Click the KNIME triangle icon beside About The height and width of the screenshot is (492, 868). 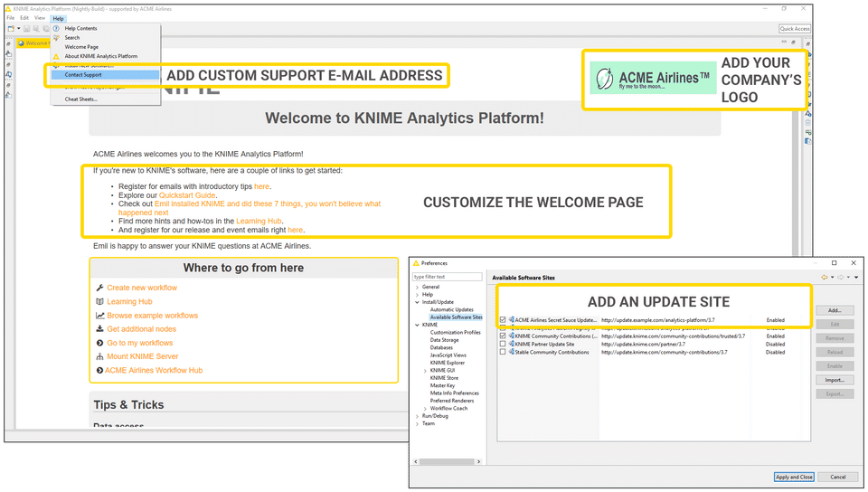56,56
